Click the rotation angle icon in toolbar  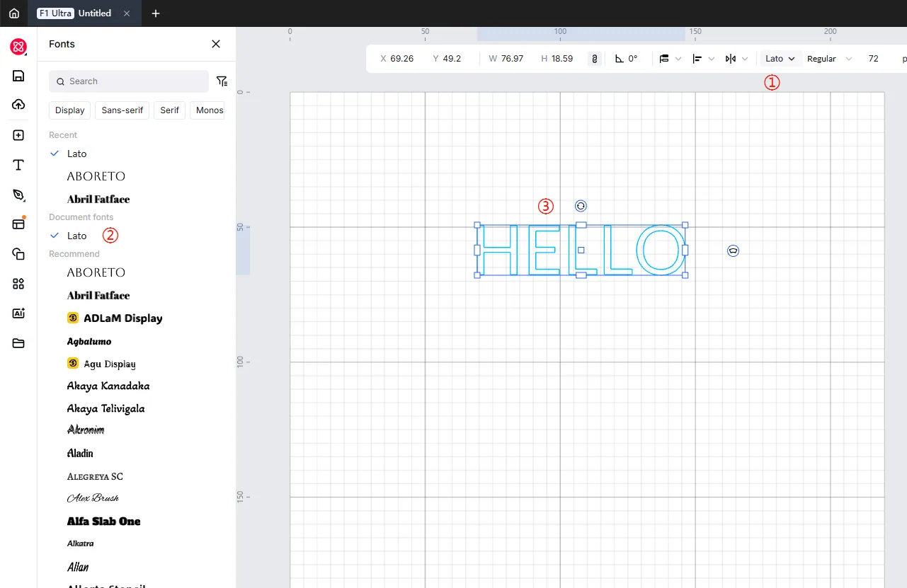619,59
